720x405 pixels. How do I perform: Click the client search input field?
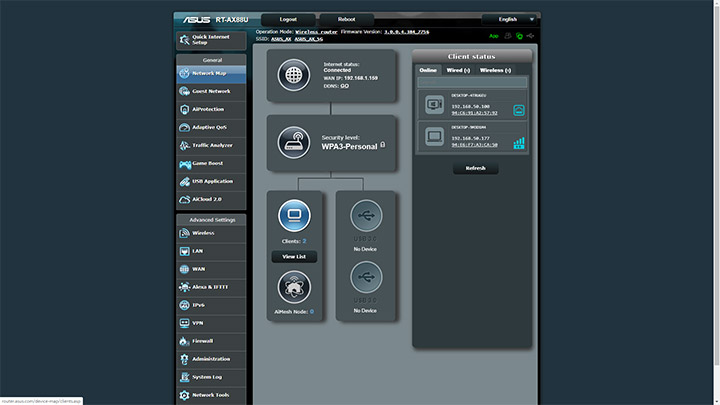(472, 83)
